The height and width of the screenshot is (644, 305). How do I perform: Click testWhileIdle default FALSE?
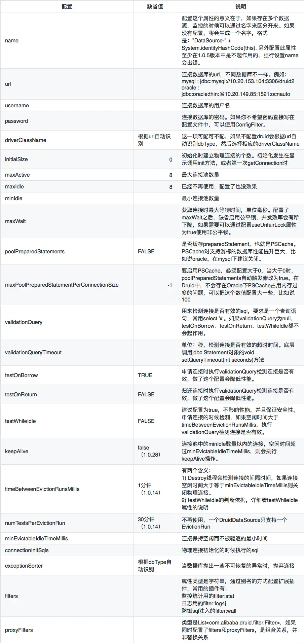coord(146,421)
